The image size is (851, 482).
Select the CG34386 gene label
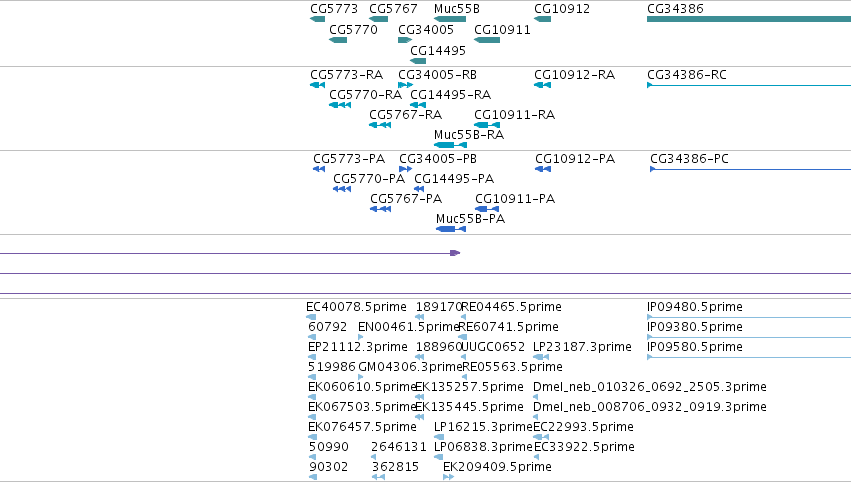pyautogui.click(x=675, y=9)
